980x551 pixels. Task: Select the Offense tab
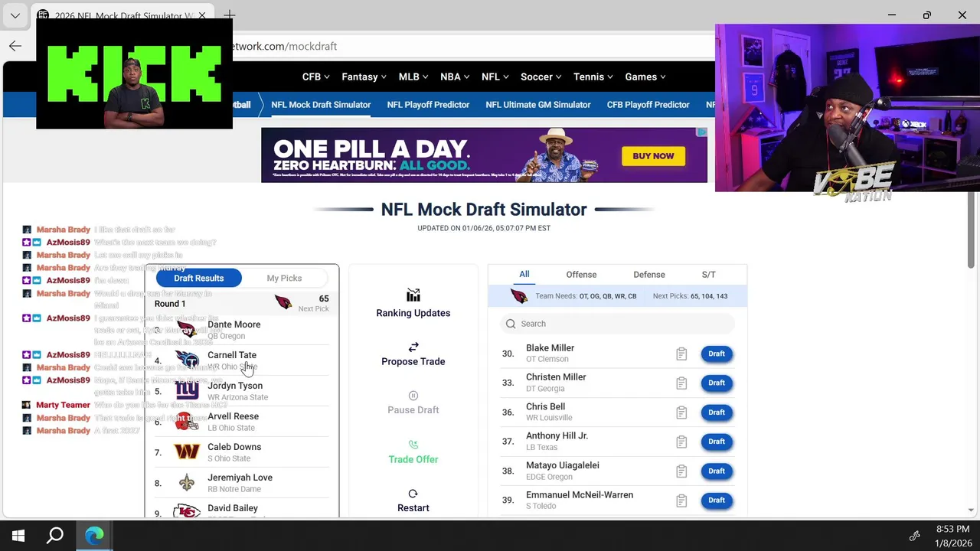coord(581,274)
